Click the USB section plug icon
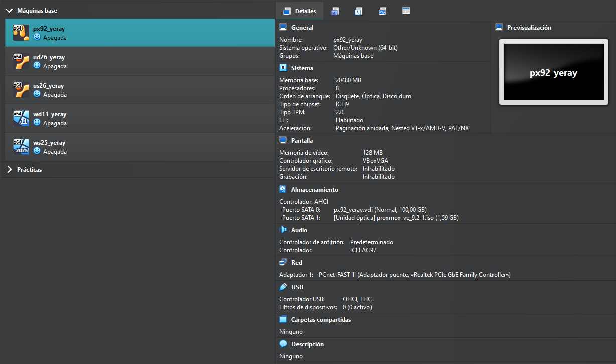The height and width of the screenshot is (364, 616). click(283, 287)
